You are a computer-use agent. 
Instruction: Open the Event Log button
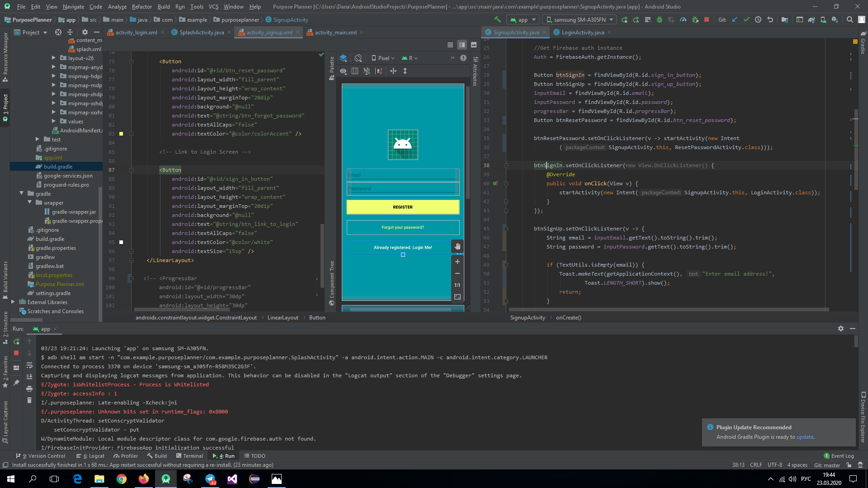click(839, 456)
